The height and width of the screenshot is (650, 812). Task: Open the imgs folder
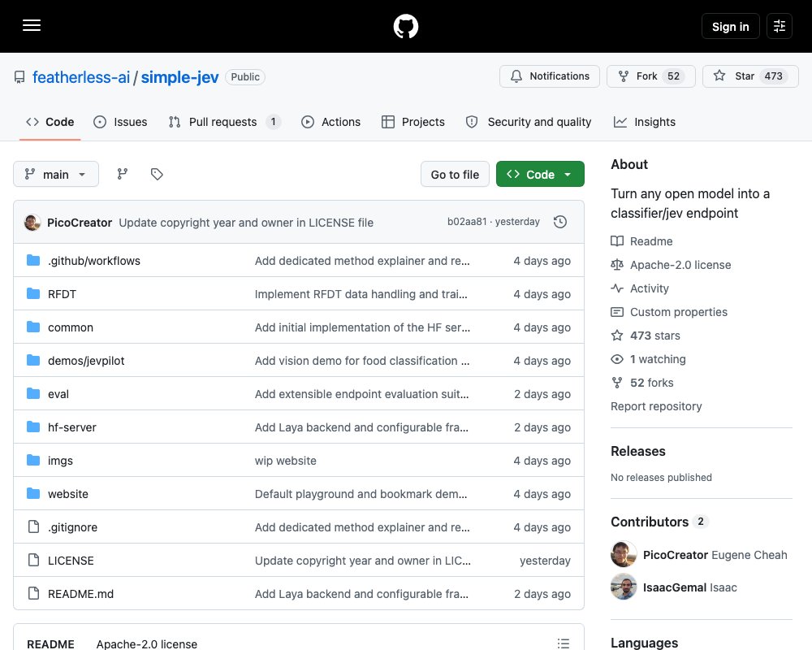(x=60, y=461)
